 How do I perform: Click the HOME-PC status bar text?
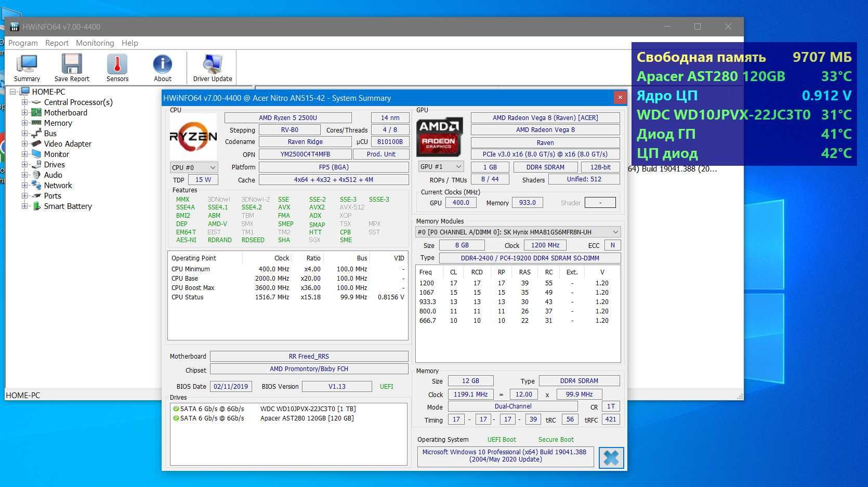(x=23, y=396)
